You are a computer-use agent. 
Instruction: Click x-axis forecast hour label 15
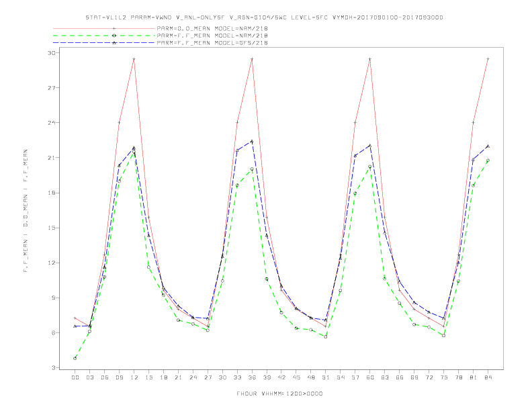click(148, 377)
